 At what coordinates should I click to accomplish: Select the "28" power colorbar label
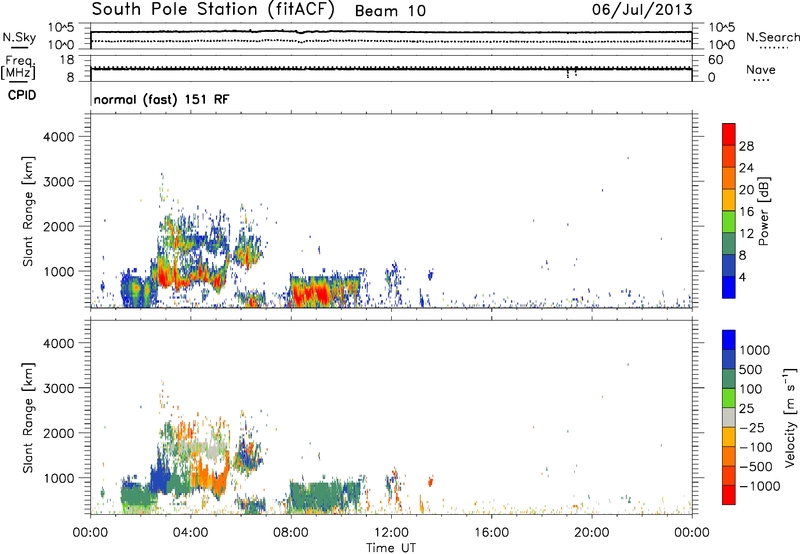(x=746, y=146)
